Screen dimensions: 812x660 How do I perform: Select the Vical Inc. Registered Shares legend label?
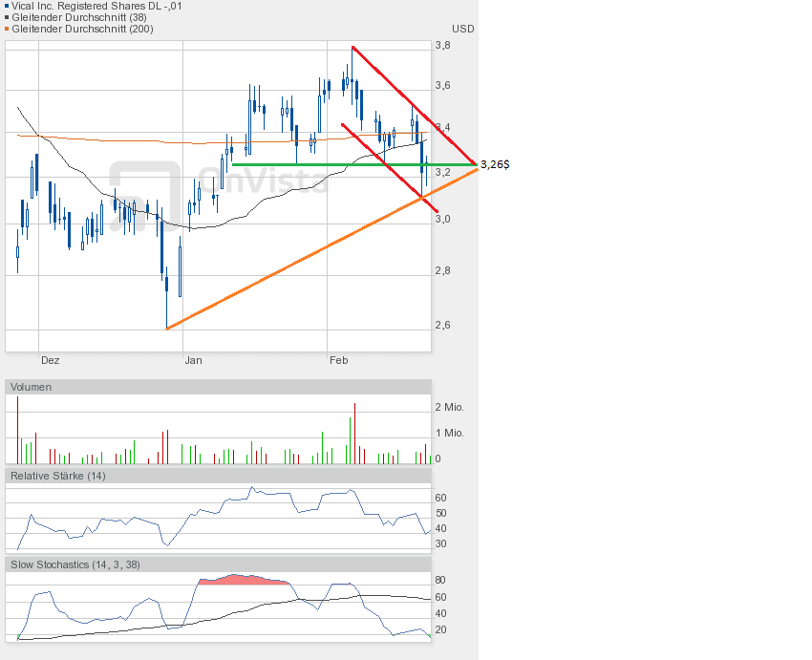[x=97, y=6]
